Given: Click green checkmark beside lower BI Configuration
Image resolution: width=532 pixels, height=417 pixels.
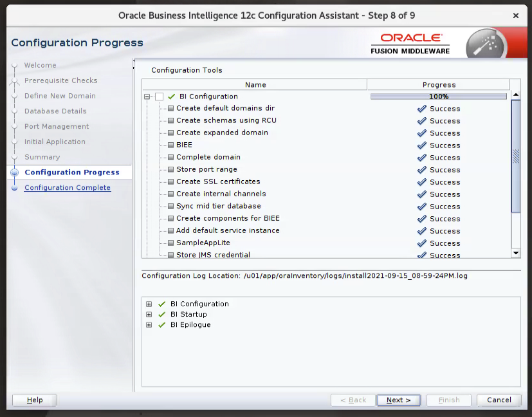Looking at the screenshot, I should (162, 304).
